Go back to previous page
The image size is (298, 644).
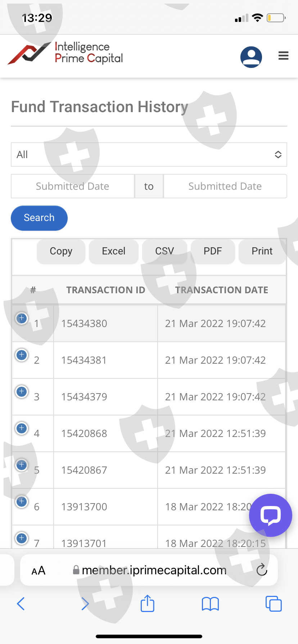(21, 604)
